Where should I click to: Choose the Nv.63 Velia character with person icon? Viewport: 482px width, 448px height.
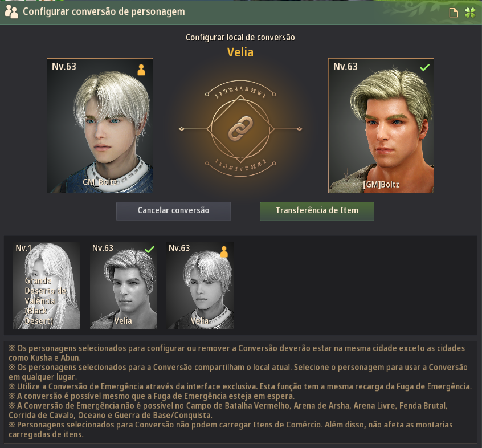pyautogui.click(x=200, y=286)
